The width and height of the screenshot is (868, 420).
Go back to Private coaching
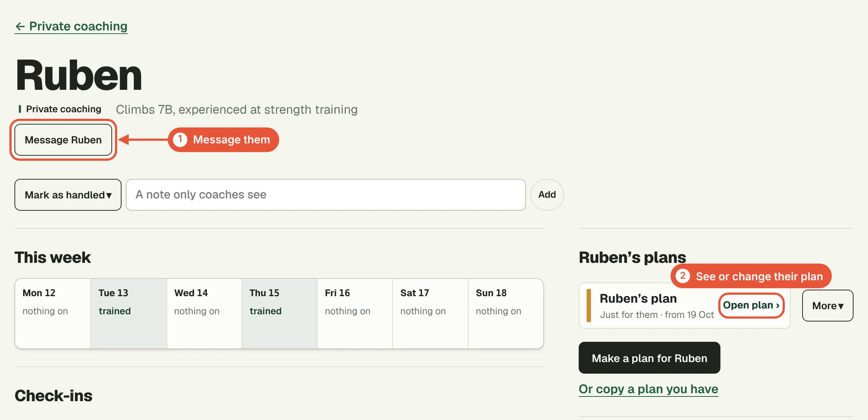[71, 26]
